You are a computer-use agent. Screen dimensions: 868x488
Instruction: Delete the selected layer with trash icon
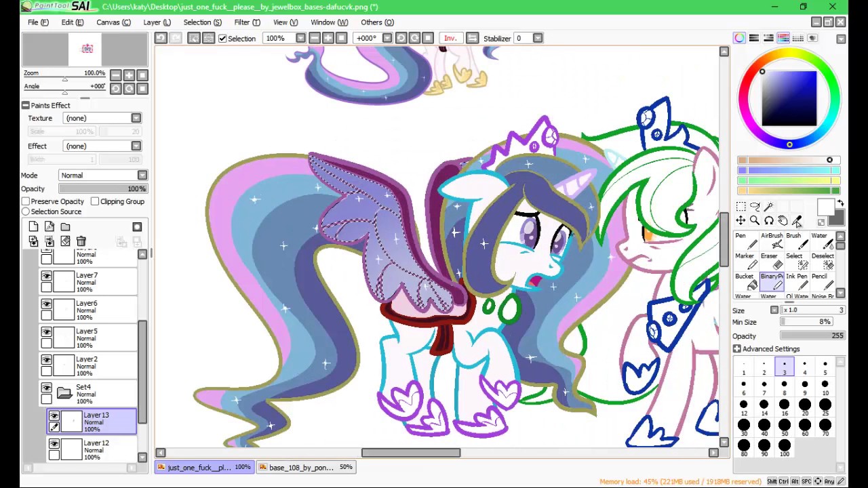[x=81, y=241]
